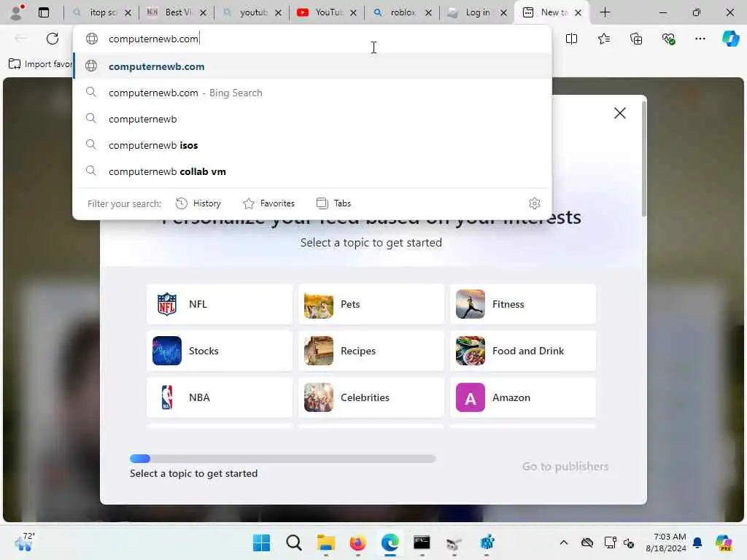Viewport: 747px width, 560px height.
Task: Switch to the itop search tab
Action: coord(101,12)
